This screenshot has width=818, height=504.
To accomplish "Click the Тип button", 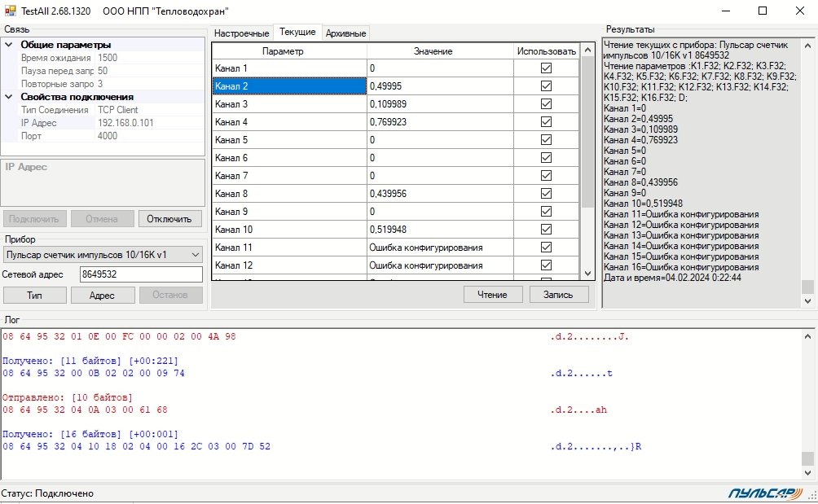I will (x=34, y=296).
